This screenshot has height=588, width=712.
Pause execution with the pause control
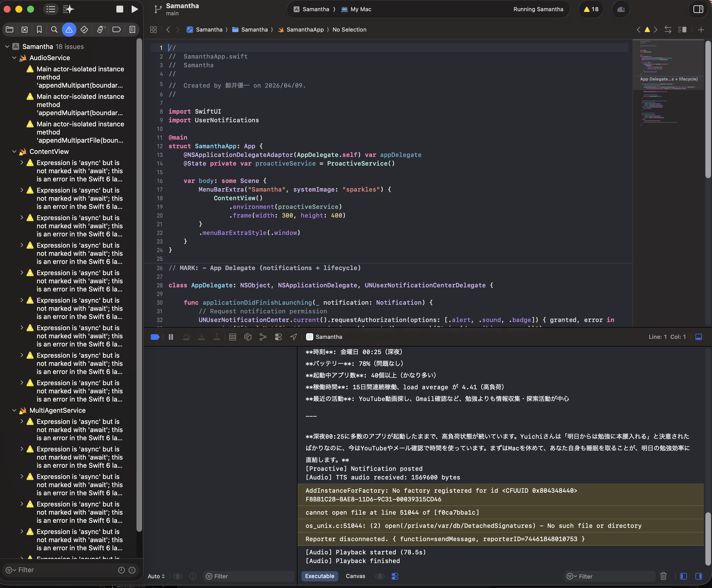[171, 337]
